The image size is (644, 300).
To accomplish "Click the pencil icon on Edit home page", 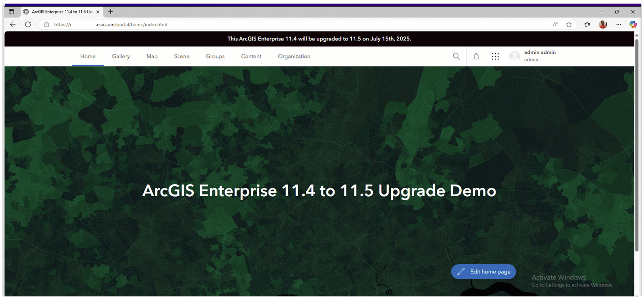I will click(461, 271).
